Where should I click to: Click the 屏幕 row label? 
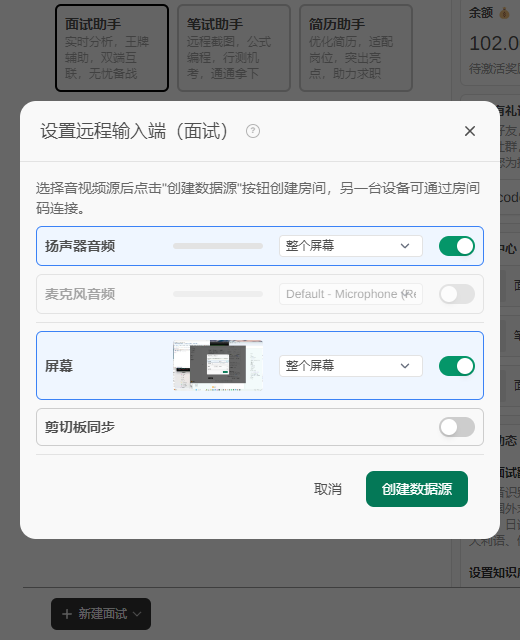pos(59,366)
